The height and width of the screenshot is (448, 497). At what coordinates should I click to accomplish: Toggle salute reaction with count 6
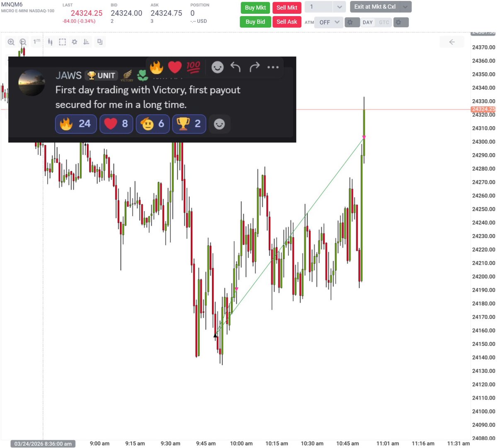pos(153,124)
